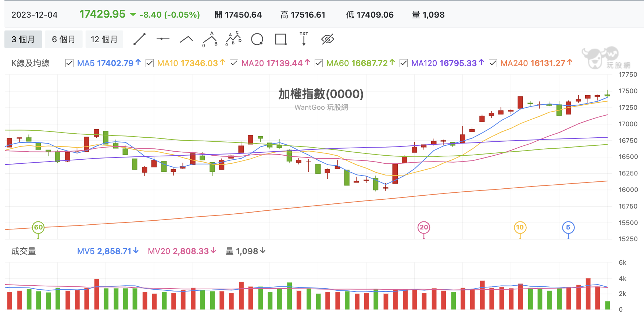Disable the MA20 moving average line
The image size is (644, 315).
pyautogui.click(x=234, y=63)
